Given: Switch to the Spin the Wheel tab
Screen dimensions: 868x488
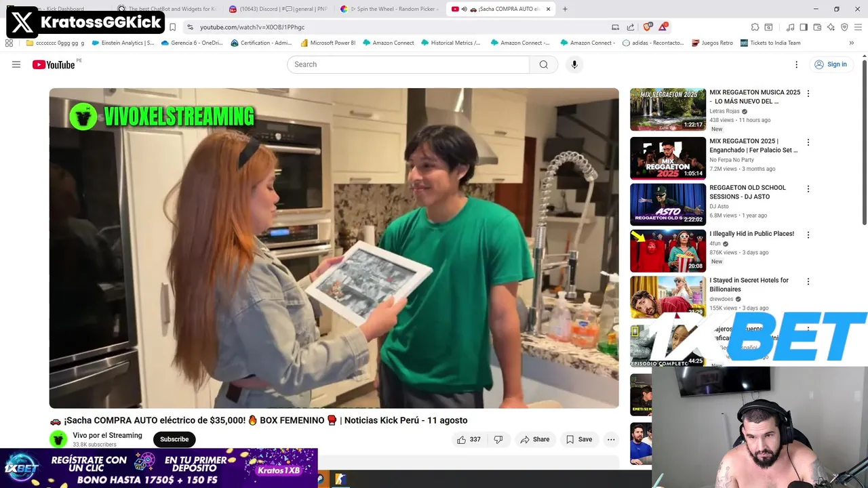Looking at the screenshot, I should (390, 9).
